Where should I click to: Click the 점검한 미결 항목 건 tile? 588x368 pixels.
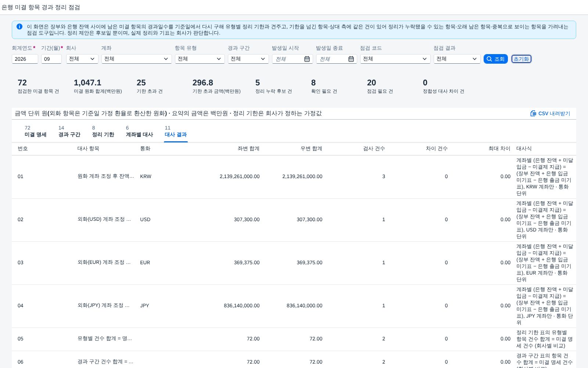click(38, 86)
